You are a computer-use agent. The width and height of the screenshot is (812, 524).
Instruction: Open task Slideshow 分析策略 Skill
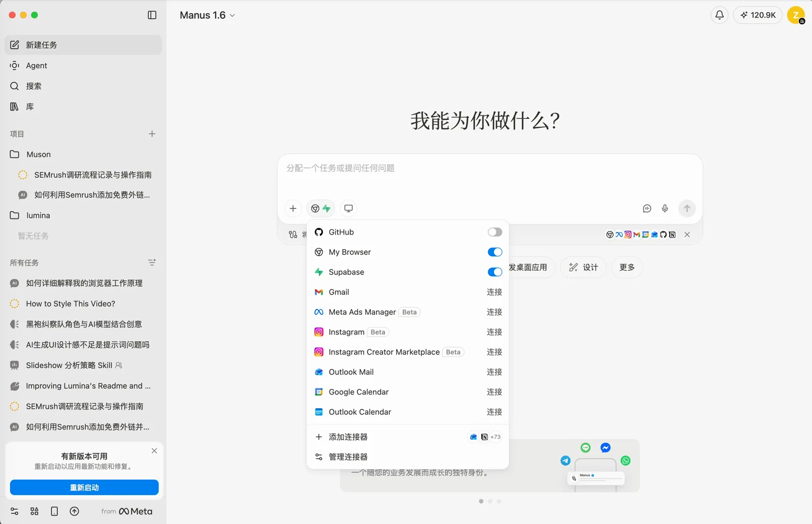pyautogui.click(x=83, y=365)
